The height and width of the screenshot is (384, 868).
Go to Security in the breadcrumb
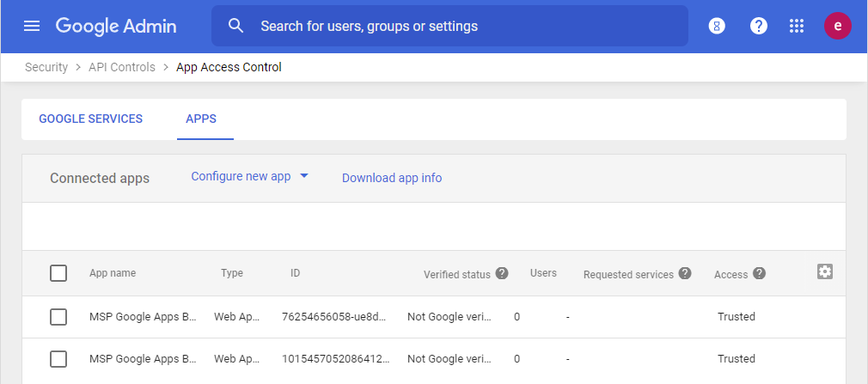pyautogui.click(x=46, y=67)
